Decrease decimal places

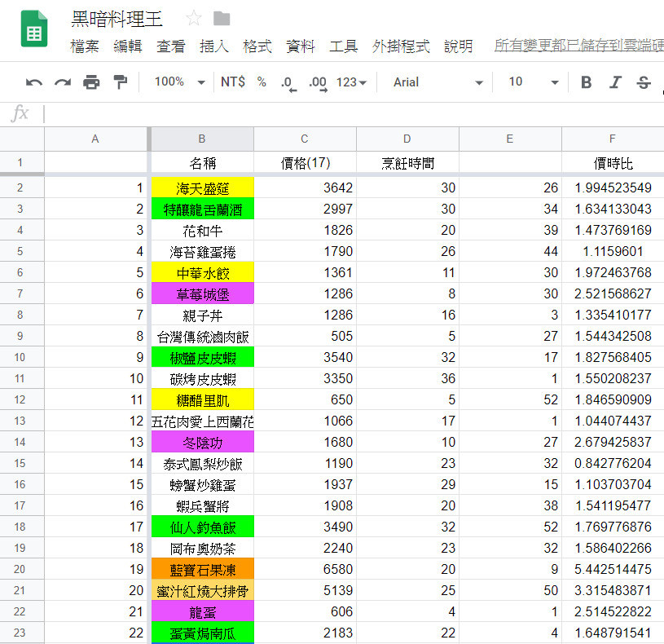pos(288,83)
